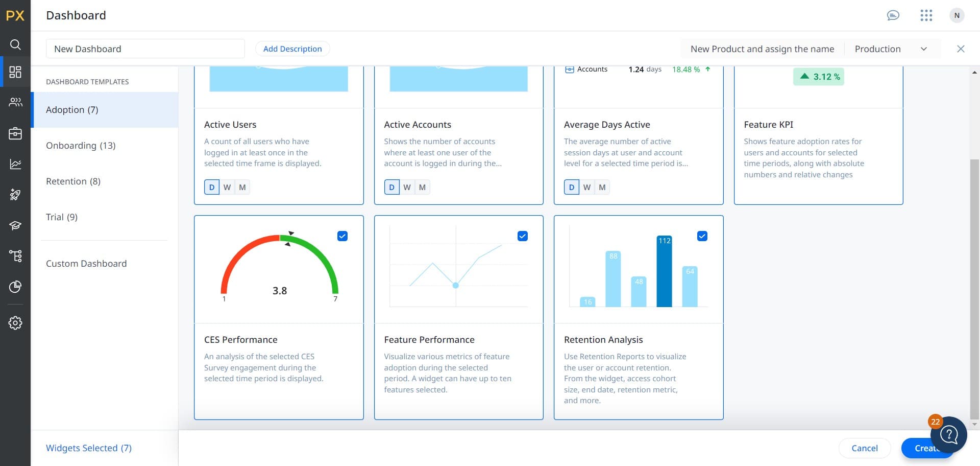Image resolution: width=980 pixels, height=466 pixels.
Task: Uncheck the CES Performance widget
Action: [x=342, y=236]
